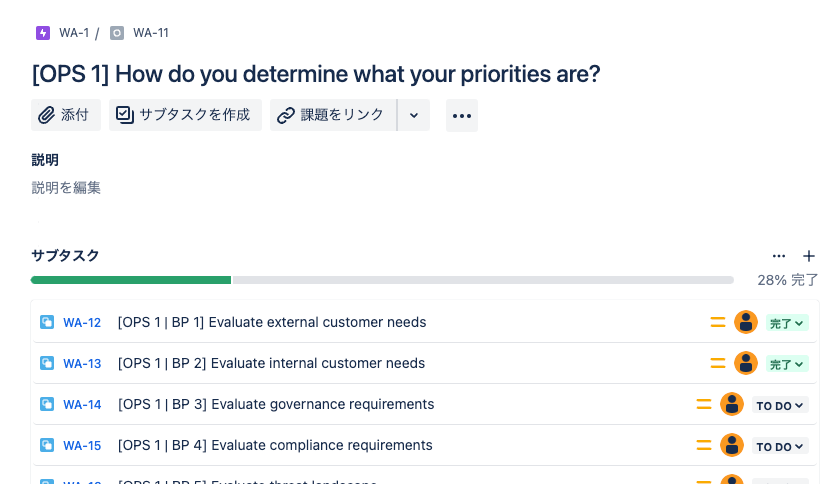Image resolution: width=832 pixels, height=484 pixels.
Task: Open the more actions ellipsis button
Action: (462, 115)
